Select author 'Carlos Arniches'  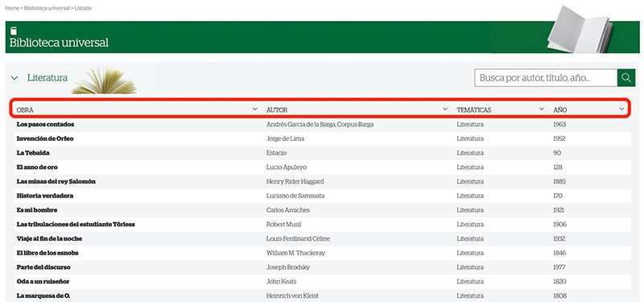coord(288,210)
